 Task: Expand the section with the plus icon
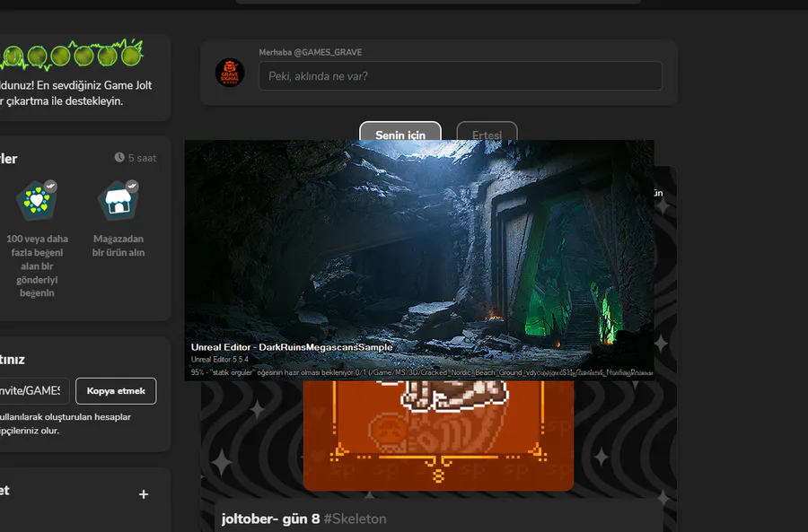tap(144, 494)
